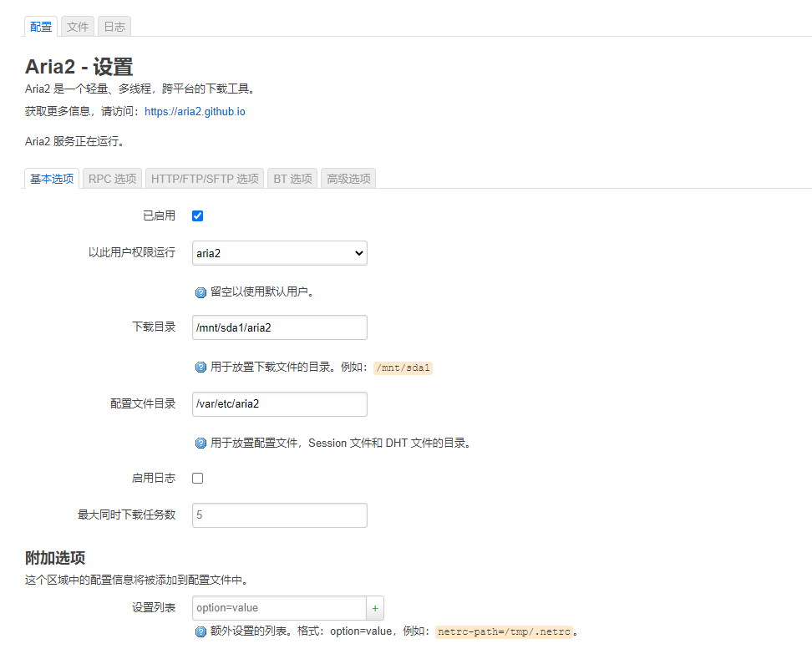
Task: Open the 日志 top tab
Action: [114, 27]
